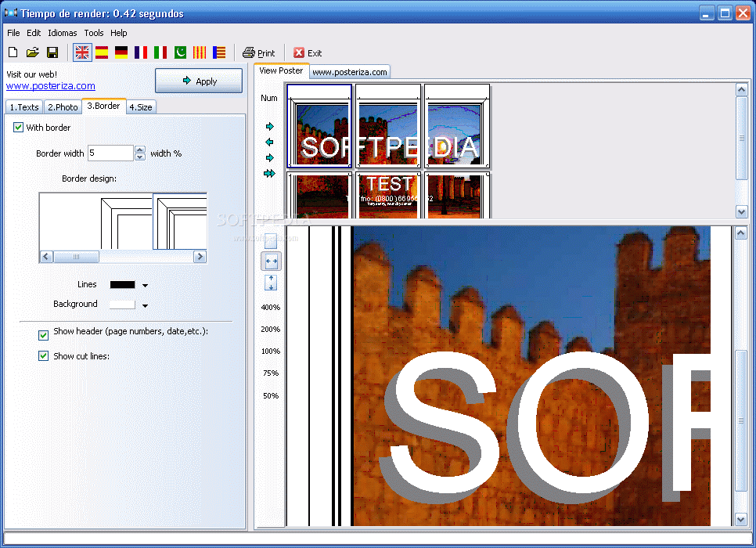This screenshot has height=548, width=756.
Task: Click the black Lines color swatch
Action: [x=122, y=285]
